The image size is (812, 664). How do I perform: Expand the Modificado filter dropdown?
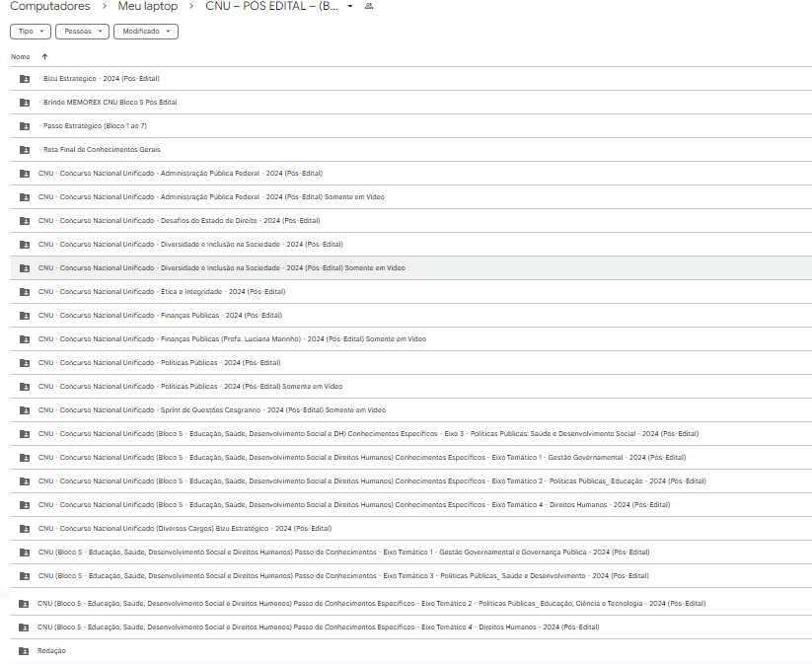point(146,32)
